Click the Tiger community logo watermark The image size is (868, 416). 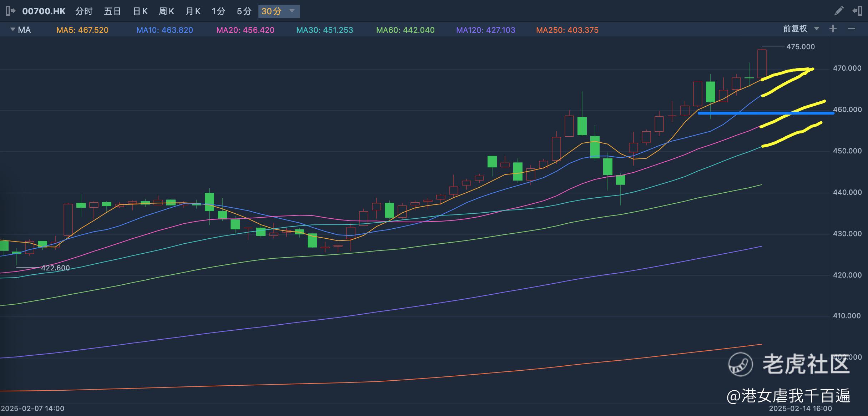pos(741,364)
